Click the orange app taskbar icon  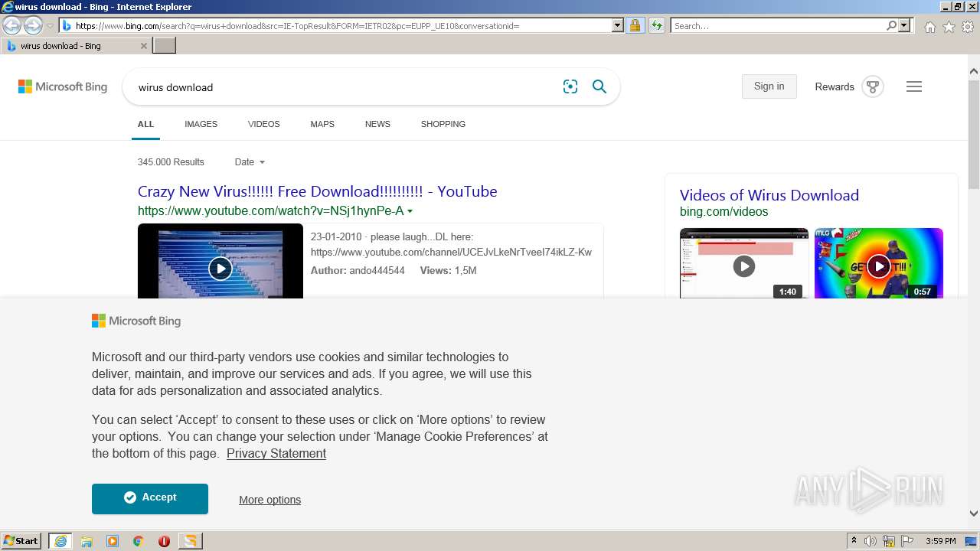[x=190, y=541]
